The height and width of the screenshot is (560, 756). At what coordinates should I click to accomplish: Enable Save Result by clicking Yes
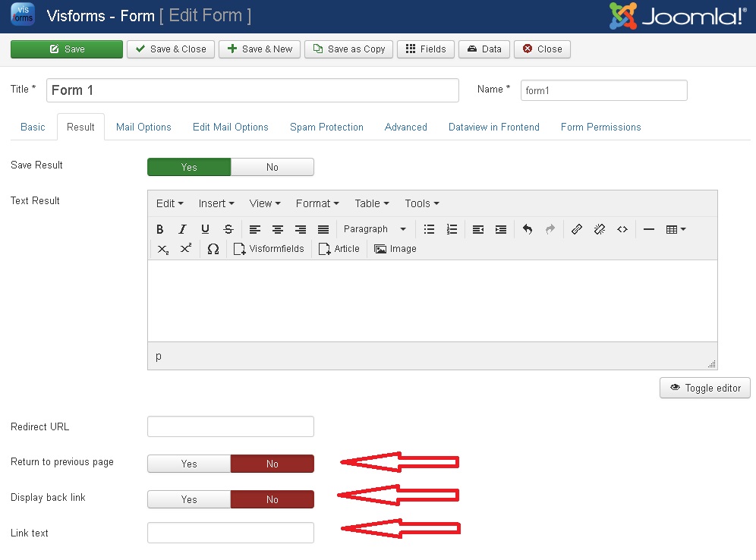coord(188,167)
